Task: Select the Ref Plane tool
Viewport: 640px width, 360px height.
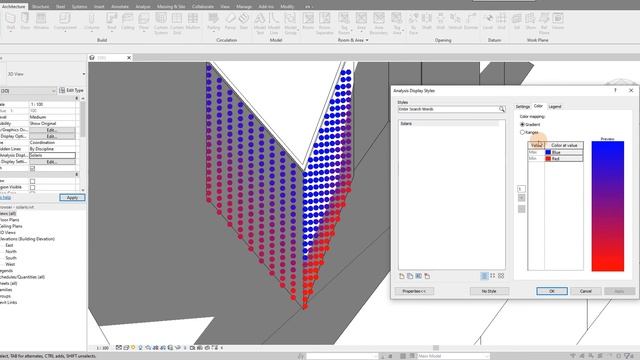Action: (x=544, y=23)
